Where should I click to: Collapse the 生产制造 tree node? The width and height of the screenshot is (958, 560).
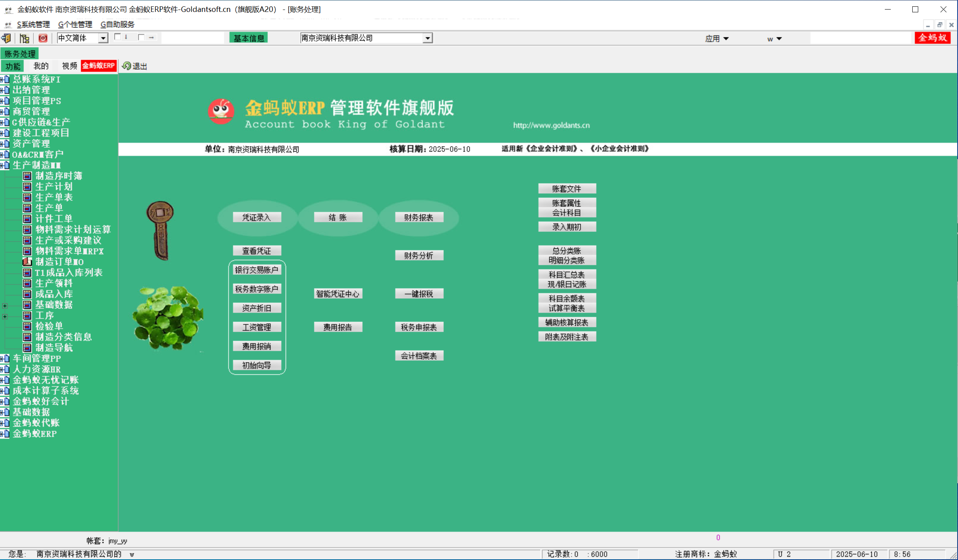[2, 165]
